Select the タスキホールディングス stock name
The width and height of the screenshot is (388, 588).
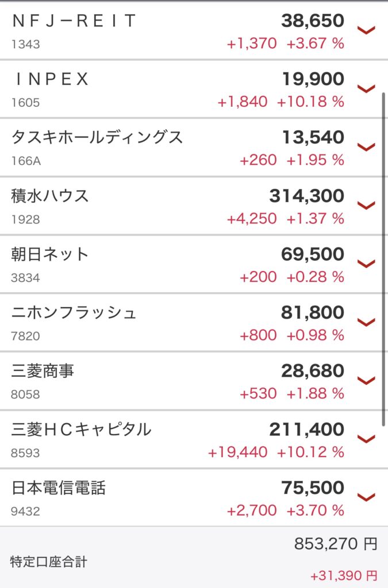pos(97,138)
